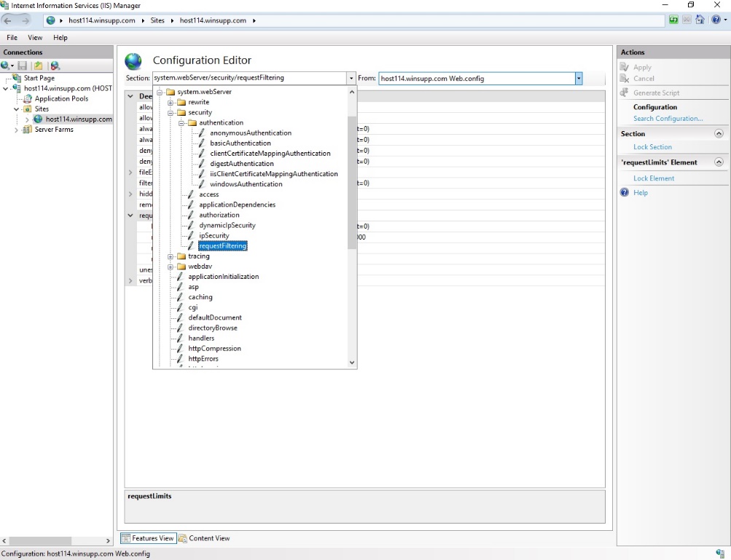Viewport: 731px width, 560px height.
Task: Collapse the 'requestLimits' Element group
Action: click(719, 162)
